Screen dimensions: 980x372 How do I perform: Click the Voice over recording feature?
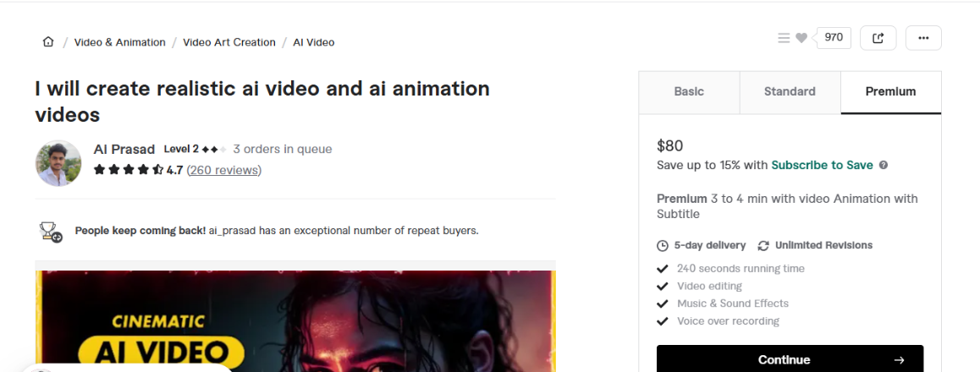point(728,320)
